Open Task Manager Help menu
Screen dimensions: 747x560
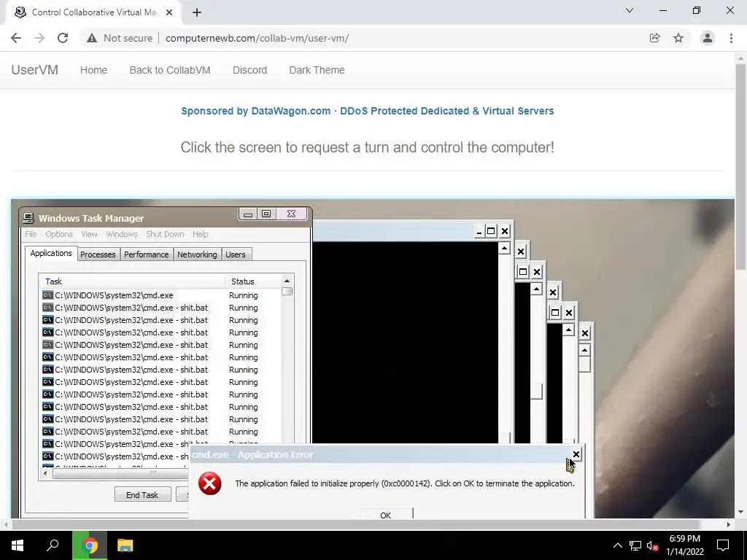[x=200, y=234]
